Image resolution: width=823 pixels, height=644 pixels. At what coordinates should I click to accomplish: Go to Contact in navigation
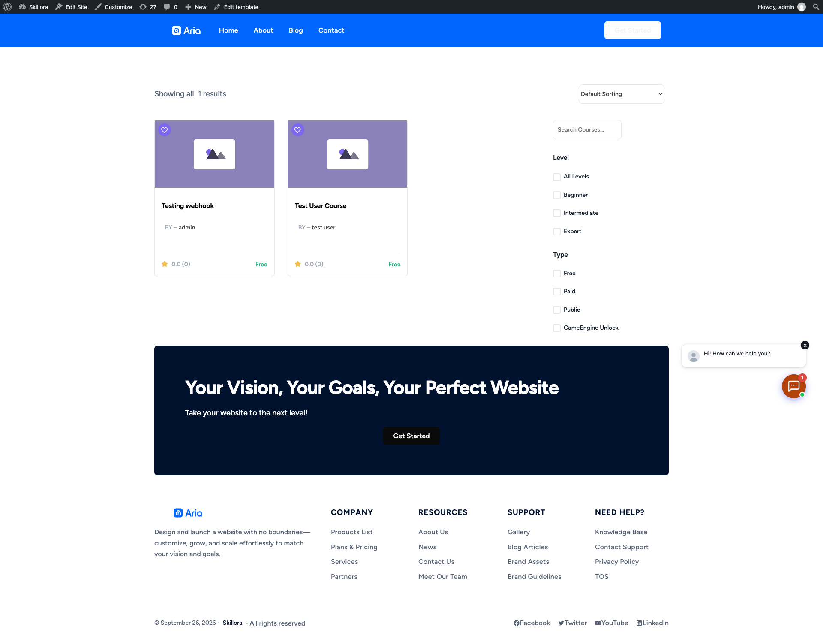(331, 30)
